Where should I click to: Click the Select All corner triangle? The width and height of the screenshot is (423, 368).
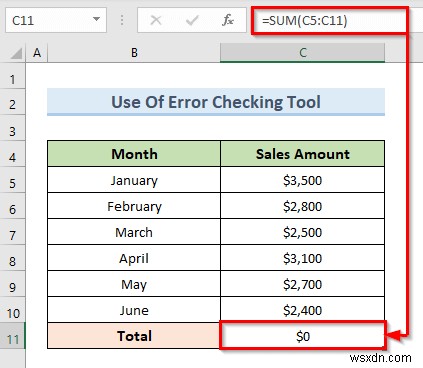[x=16, y=53]
